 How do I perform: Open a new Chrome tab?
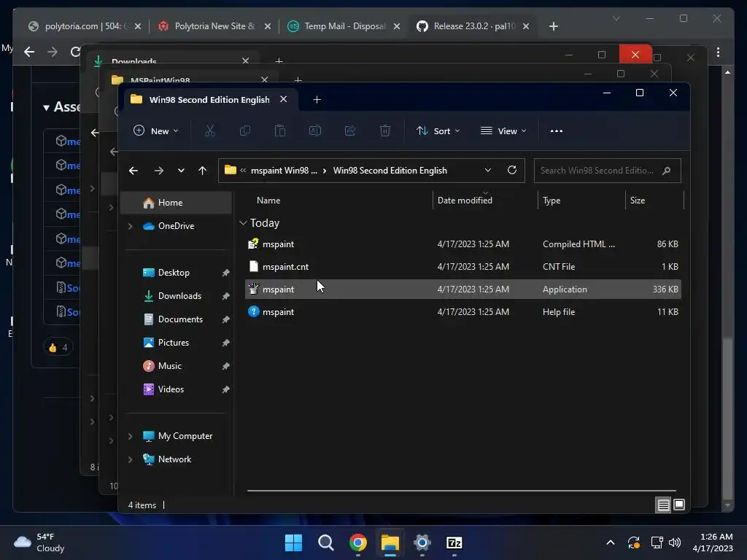554,26
